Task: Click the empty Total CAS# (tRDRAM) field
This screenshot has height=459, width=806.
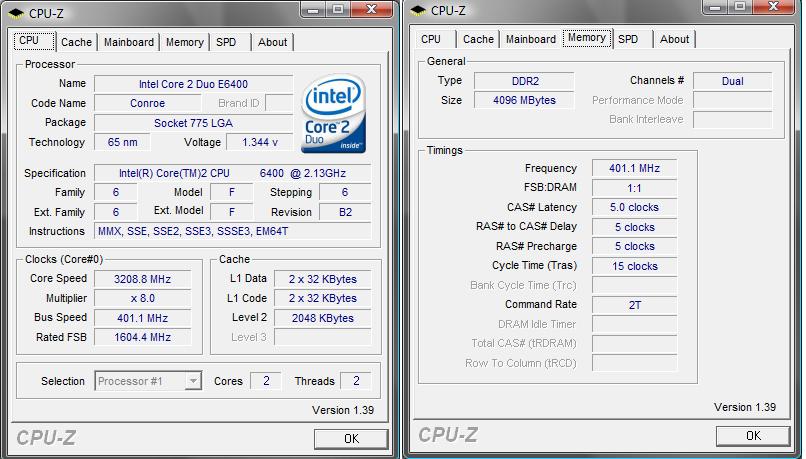Action: (634, 343)
